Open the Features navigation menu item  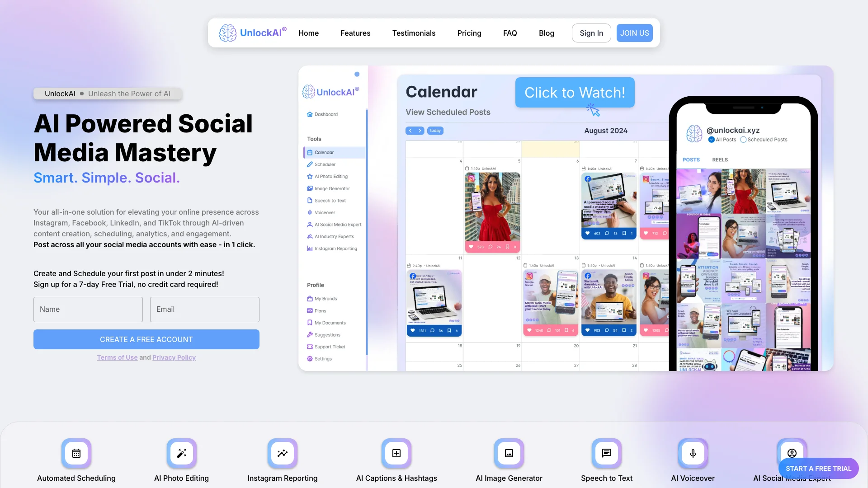pyautogui.click(x=355, y=33)
